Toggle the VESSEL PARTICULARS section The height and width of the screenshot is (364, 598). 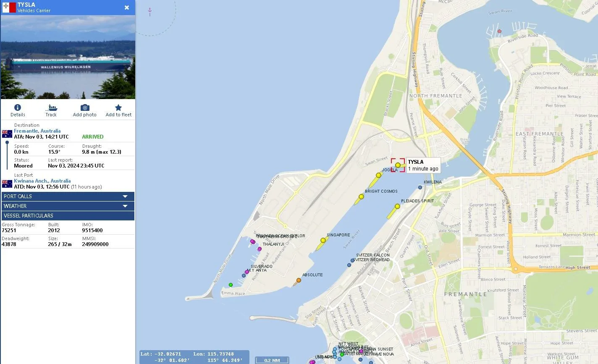point(68,216)
